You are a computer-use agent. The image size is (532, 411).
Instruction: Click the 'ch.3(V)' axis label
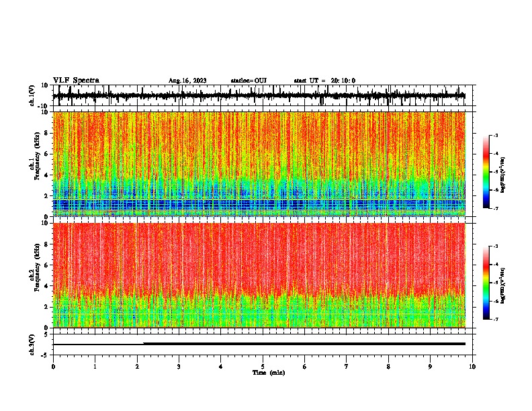click(32, 345)
